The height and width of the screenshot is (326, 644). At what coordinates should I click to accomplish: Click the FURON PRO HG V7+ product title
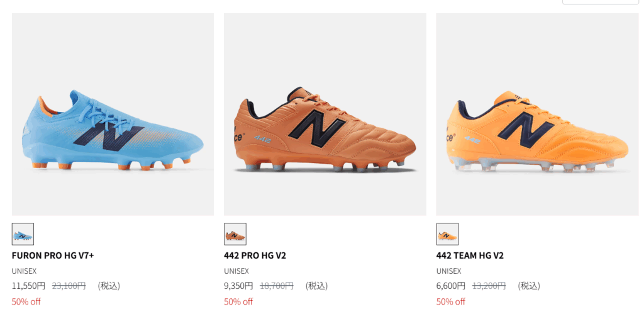(x=53, y=256)
